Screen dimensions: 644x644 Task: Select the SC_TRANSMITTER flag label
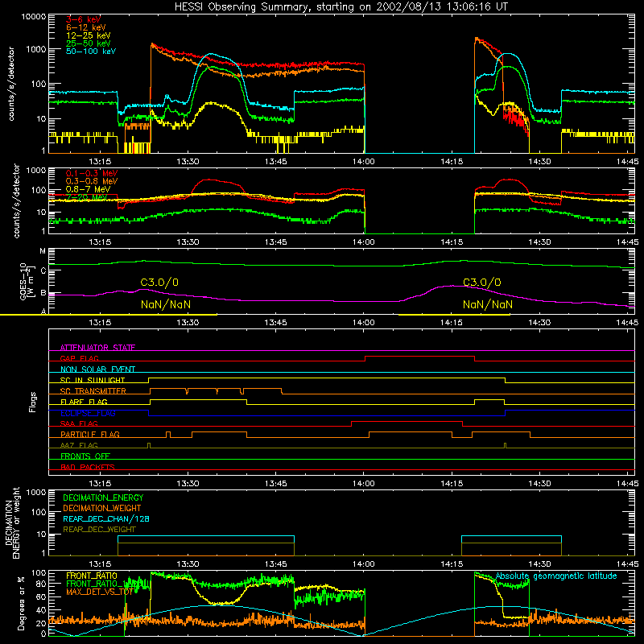93,390
